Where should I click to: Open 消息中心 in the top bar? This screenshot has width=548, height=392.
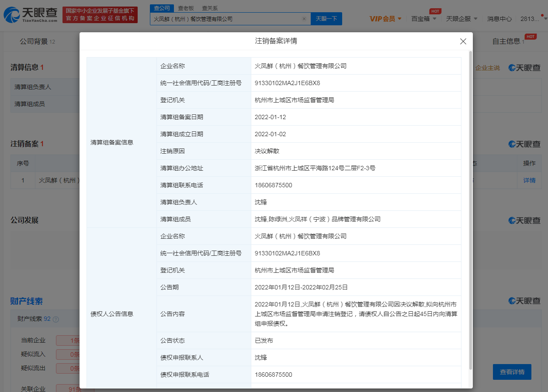(499, 19)
